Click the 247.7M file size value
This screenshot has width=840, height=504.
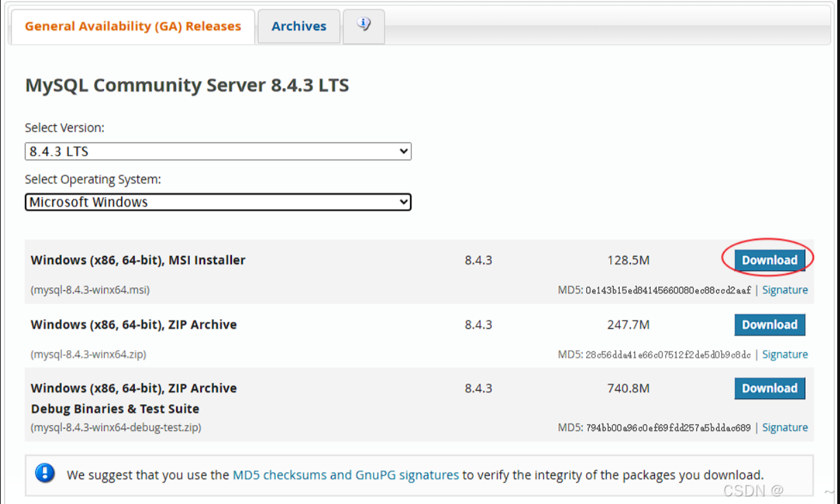(628, 325)
